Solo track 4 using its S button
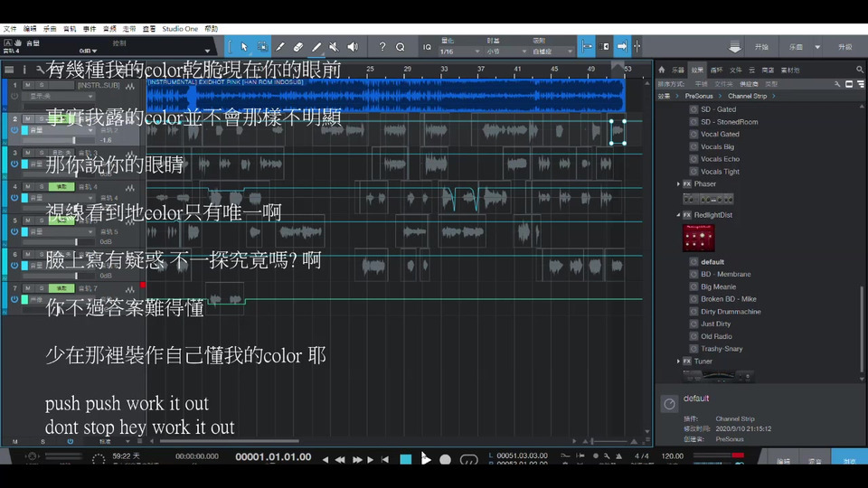868x488 pixels. pyautogui.click(x=41, y=186)
